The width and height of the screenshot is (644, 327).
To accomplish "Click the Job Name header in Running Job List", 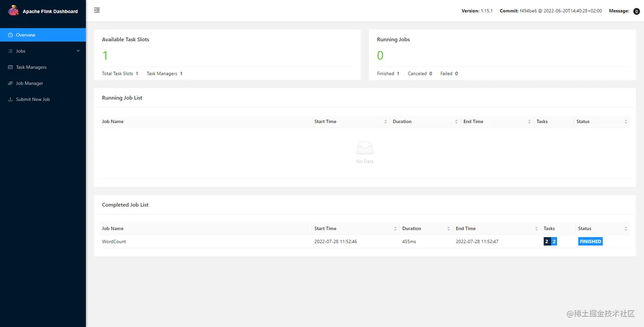I will pyautogui.click(x=112, y=122).
